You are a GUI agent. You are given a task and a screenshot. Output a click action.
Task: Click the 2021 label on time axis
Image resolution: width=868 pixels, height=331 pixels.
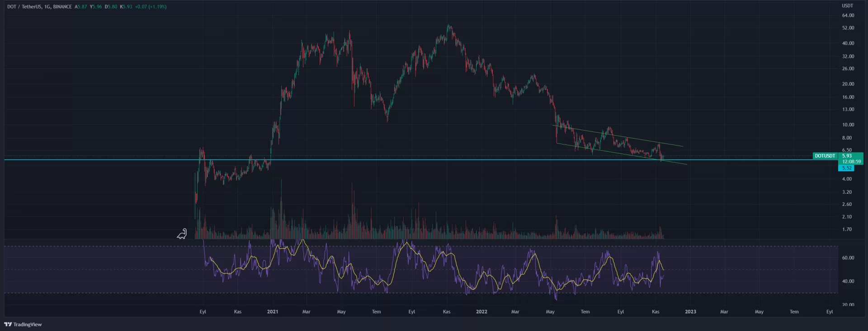tap(272, 312)
